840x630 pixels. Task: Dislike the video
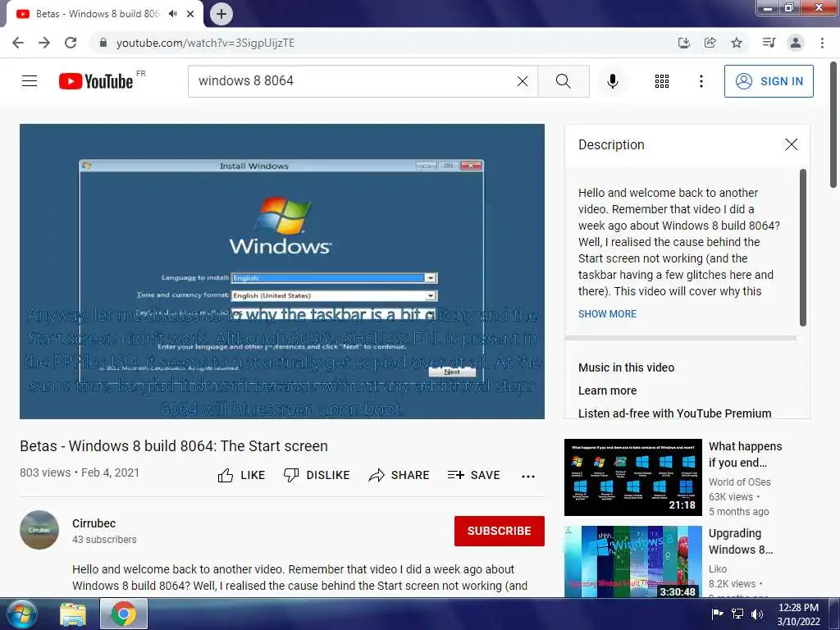pos(317,475)
